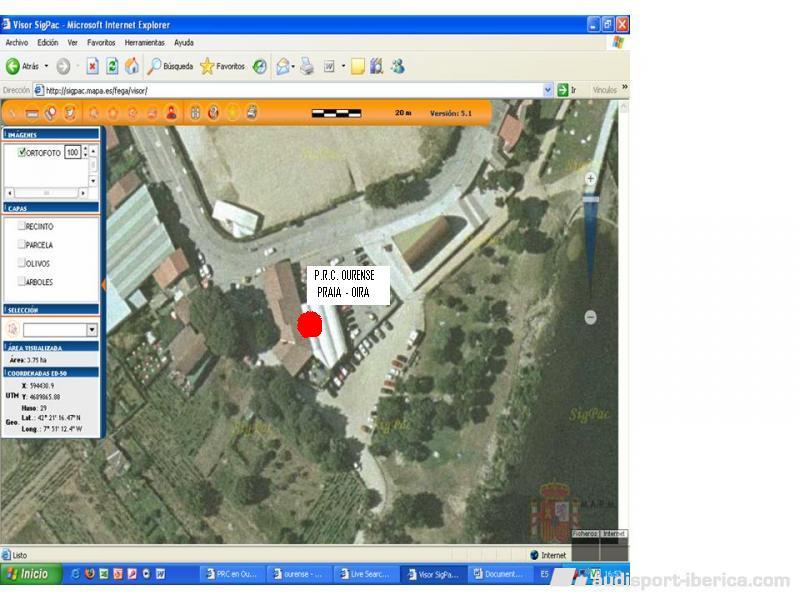Click the red person icon in SigPac toolbar
The image size is (800, 600).
[x=171, y=113]
